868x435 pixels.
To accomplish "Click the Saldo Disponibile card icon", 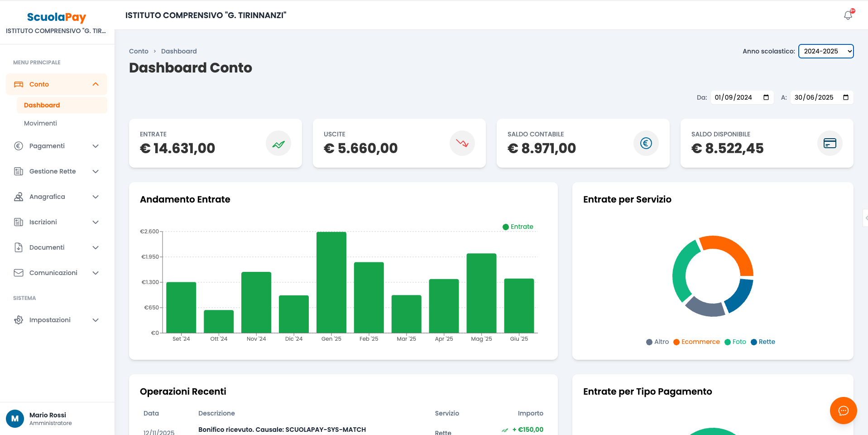I will click(830, 144).
